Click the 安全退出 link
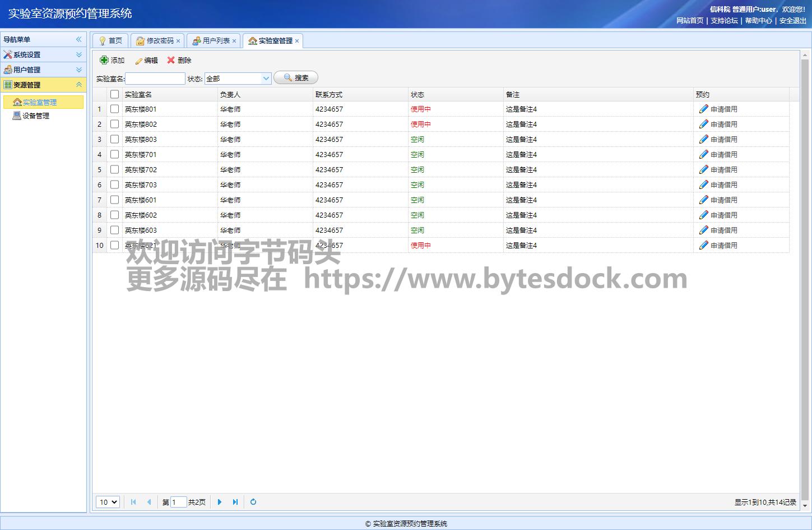The image size is (812, 530). point(792,21)
